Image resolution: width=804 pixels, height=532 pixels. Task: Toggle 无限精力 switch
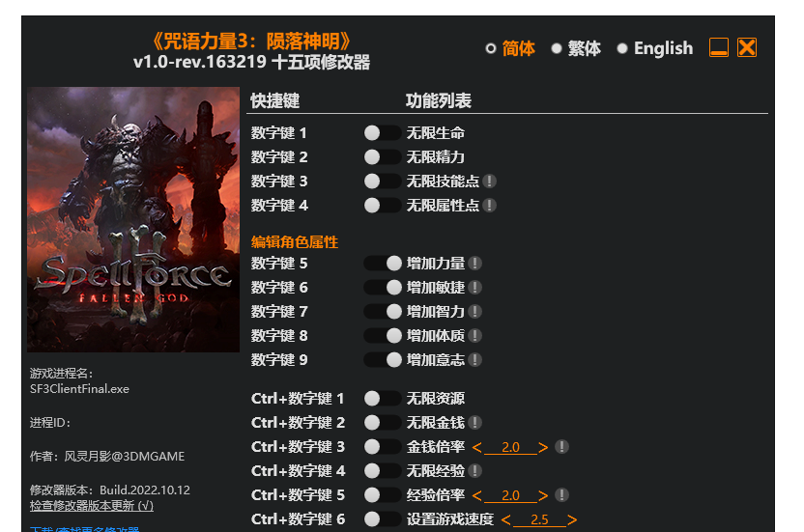click(383, 156)
